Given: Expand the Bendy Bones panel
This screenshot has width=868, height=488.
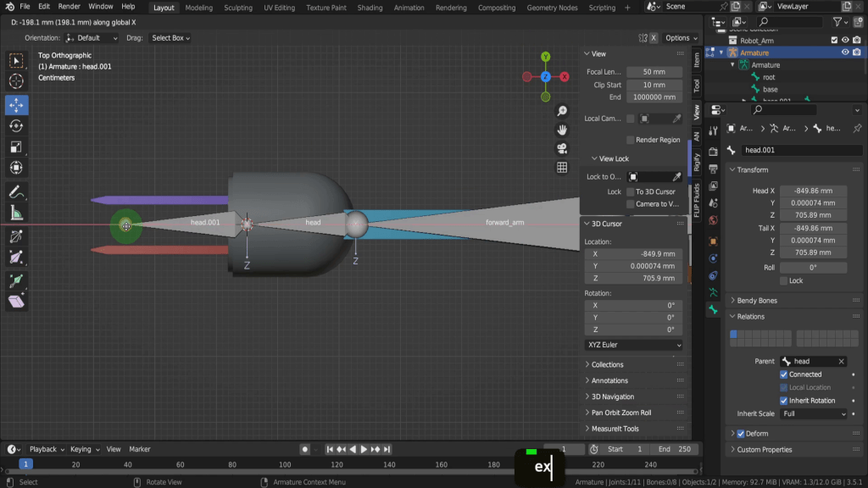Looking at the screenshot, I should pyautogui.click(x=758, y=300).
